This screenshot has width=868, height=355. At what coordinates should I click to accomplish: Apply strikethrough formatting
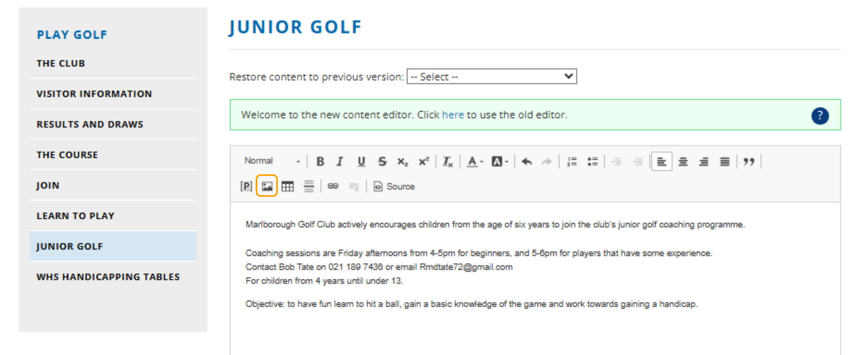pyautogui.click(x=382, y=161)
